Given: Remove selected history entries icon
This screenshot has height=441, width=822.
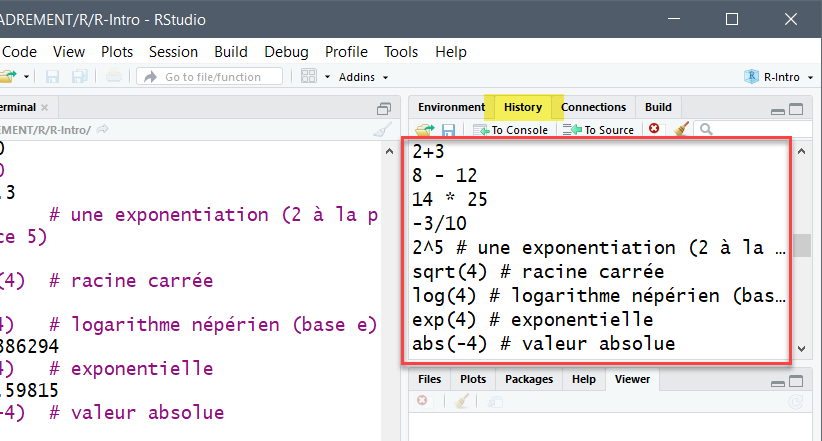Looking at the screenshot, I should tap(654, 129).
